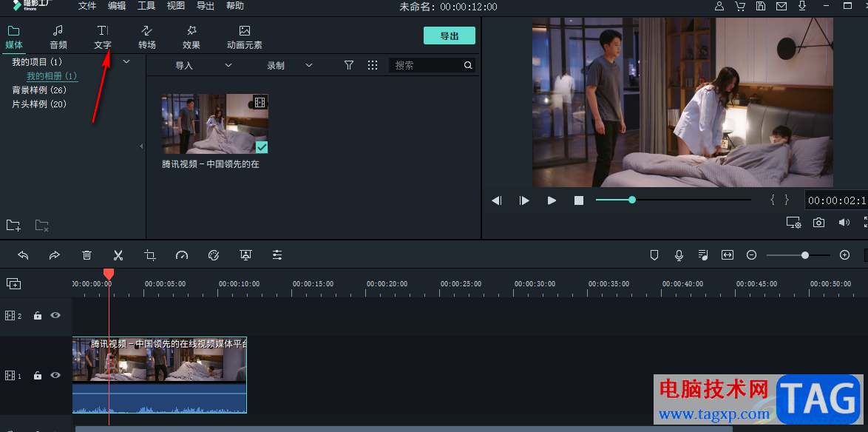This screenshot has height=432, width=868.
Task: Open the 效果 effects tab
Action: tap(191, 38)
